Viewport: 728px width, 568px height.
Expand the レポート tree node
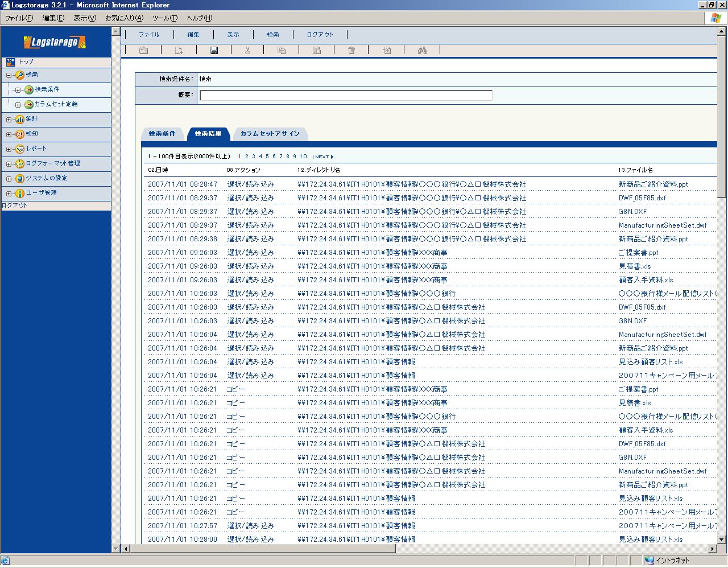pos(9,149)
